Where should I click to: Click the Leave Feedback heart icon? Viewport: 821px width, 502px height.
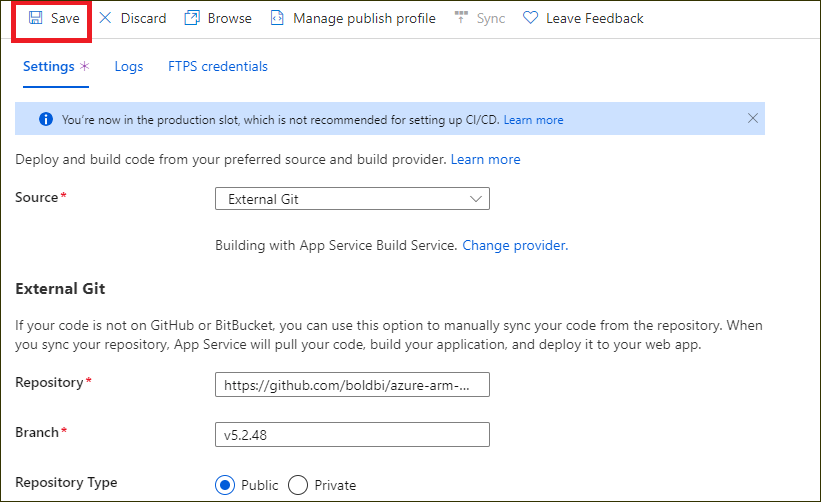point(530,18)
